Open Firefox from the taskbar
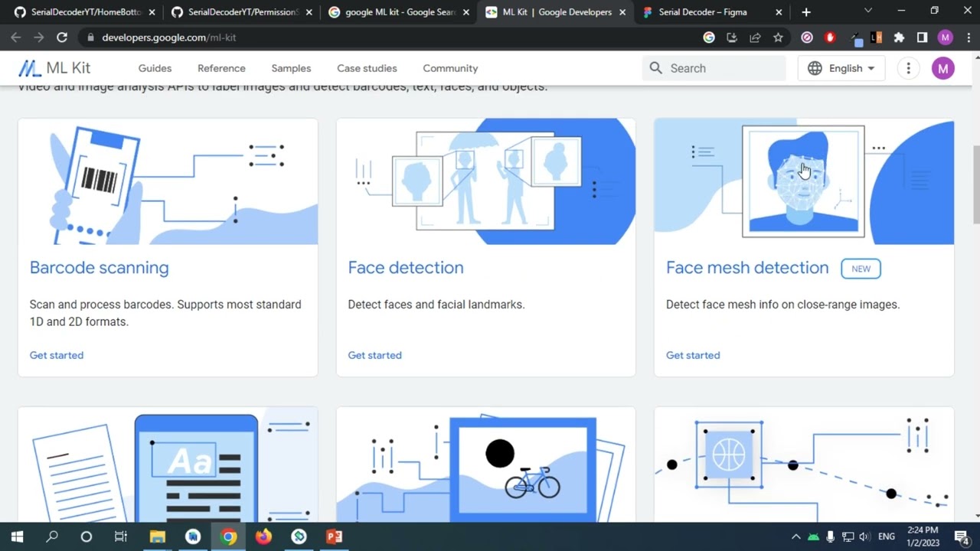Screen dimensions: 980x551 pos(263,536)
